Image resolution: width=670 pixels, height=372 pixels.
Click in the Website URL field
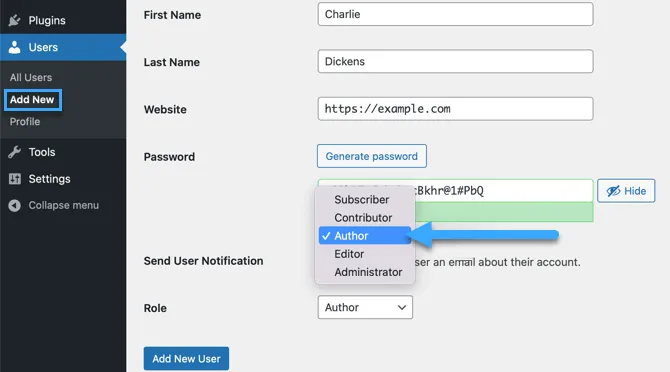(x=455, y=109)
